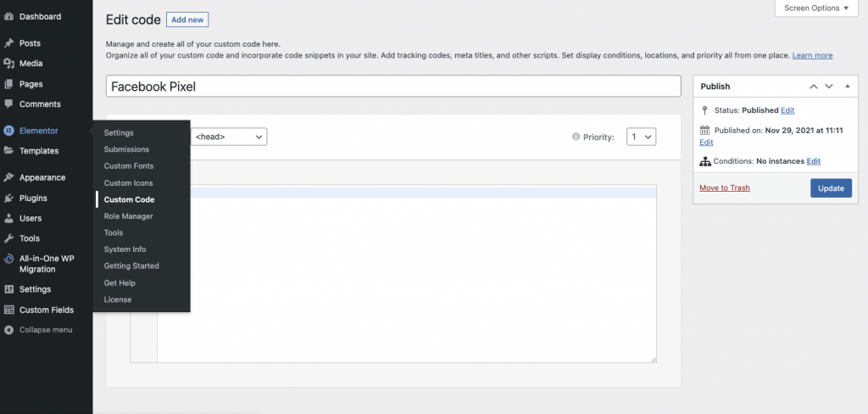
Task: Click the Plugins plug icon
Action: coord(8,198)
